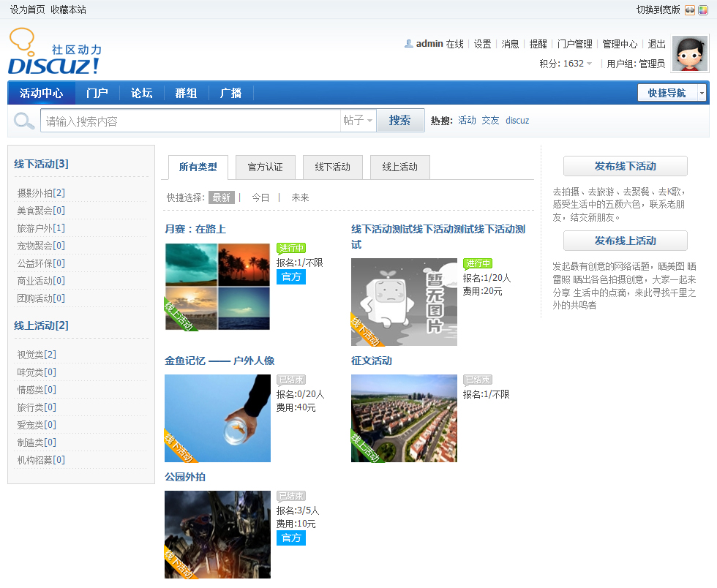Open 论坛 in the navigation bar
Viewport: 717px width, 588px height.
pos(141,93)
